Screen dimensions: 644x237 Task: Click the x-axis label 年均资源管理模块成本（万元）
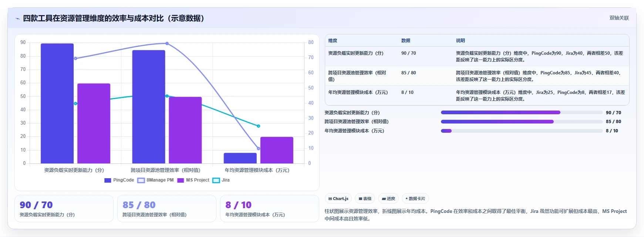pyautogui.click(x=257, y=170)
